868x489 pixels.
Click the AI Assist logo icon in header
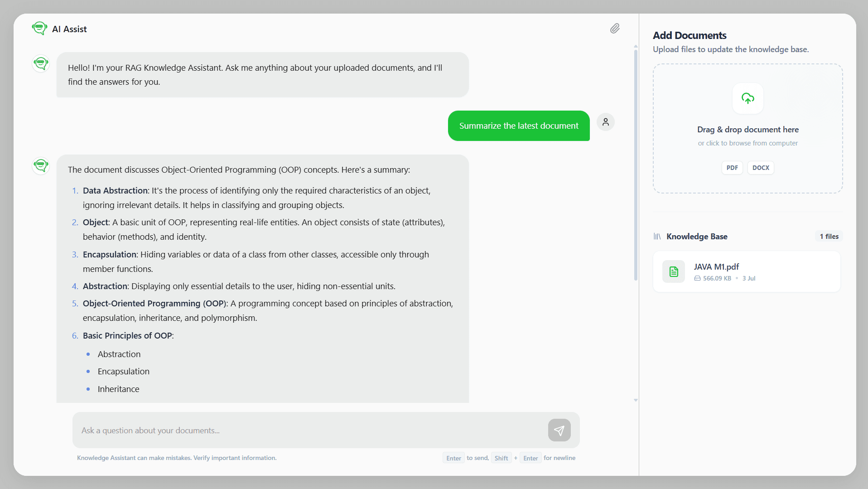point(40,29)
